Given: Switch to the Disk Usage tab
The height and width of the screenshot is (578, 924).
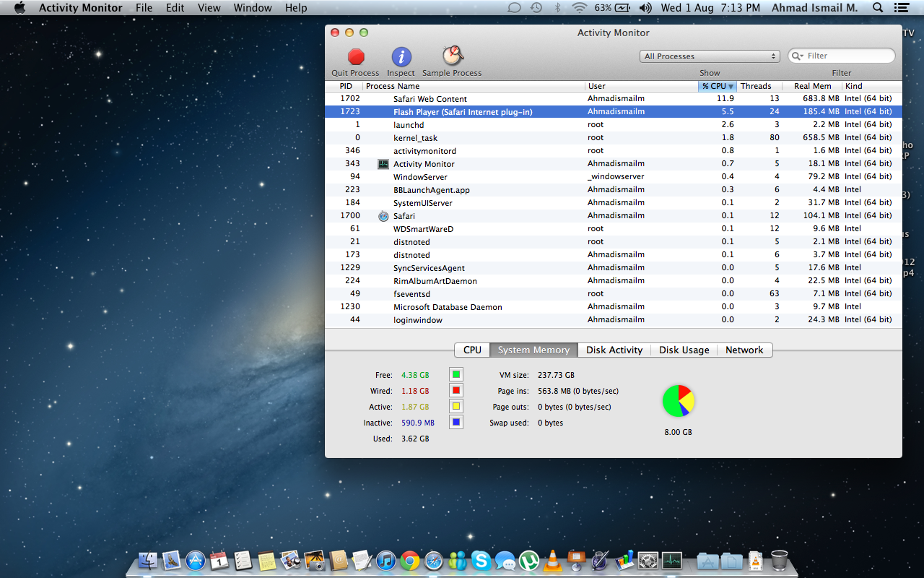Looking at the screenshot, I should (684, 350).
